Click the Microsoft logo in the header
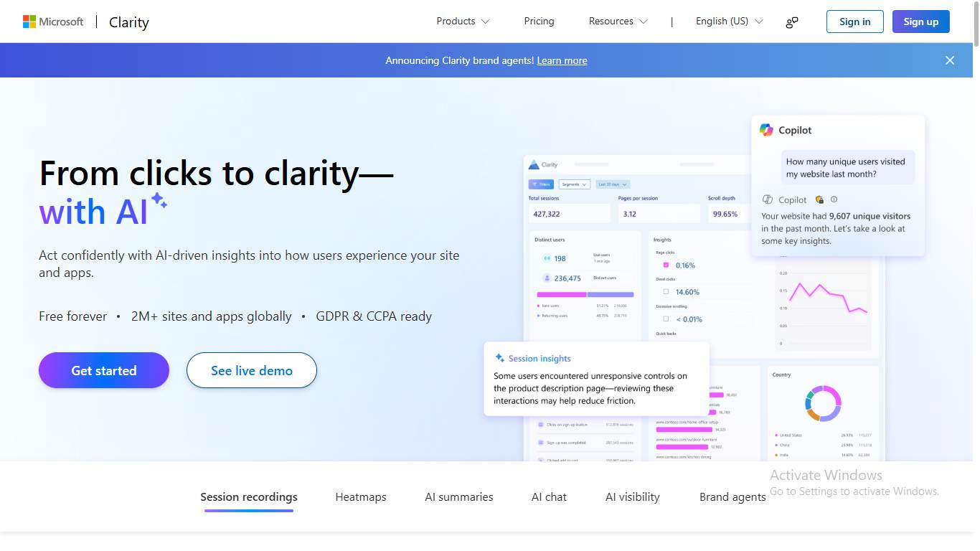 (53, 22)
